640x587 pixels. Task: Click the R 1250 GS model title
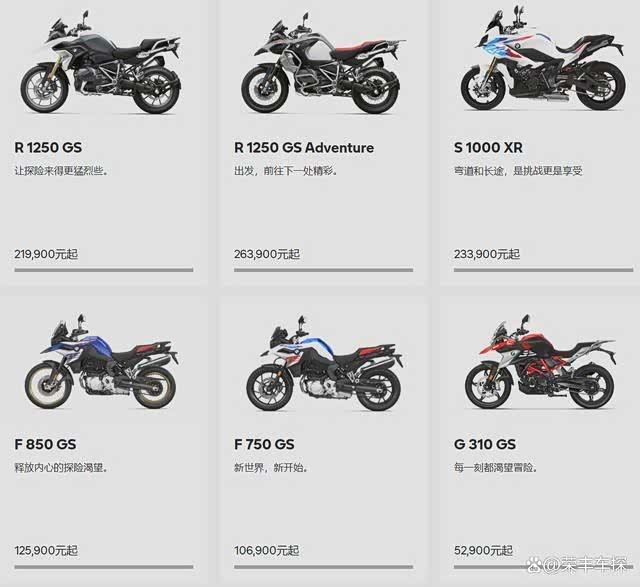pos(48,147)
